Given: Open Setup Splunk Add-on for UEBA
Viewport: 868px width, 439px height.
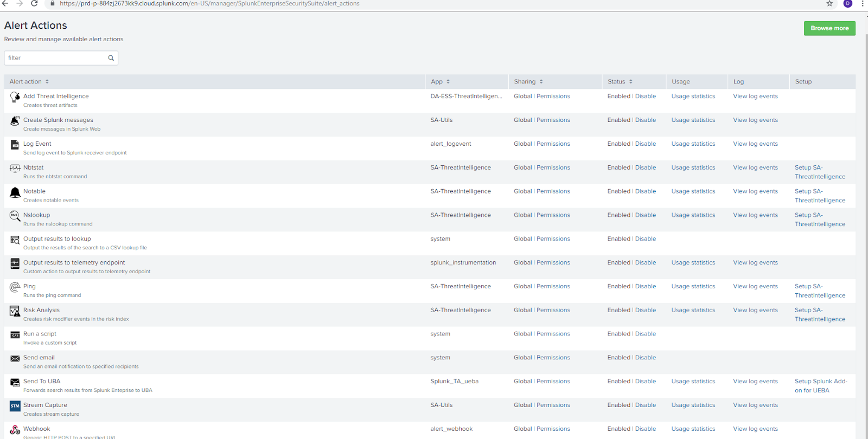Looking at the screenshot, I should point(821,386).
